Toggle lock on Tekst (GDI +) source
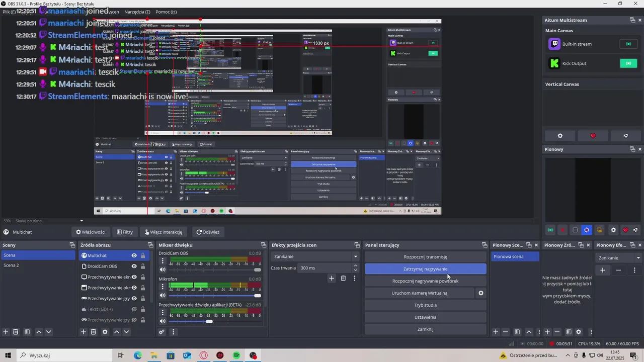Viewport: 644px width, 362px height. point(143,309)
